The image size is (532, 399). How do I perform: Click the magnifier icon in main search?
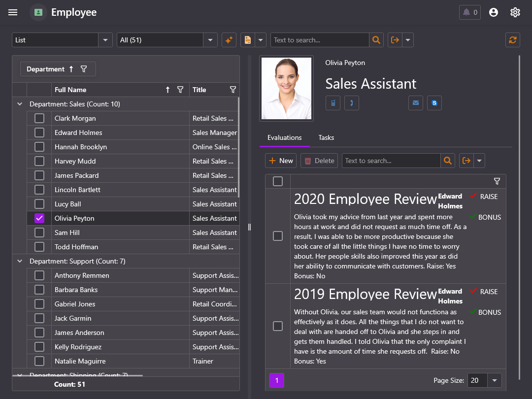[x=376, y=40]
